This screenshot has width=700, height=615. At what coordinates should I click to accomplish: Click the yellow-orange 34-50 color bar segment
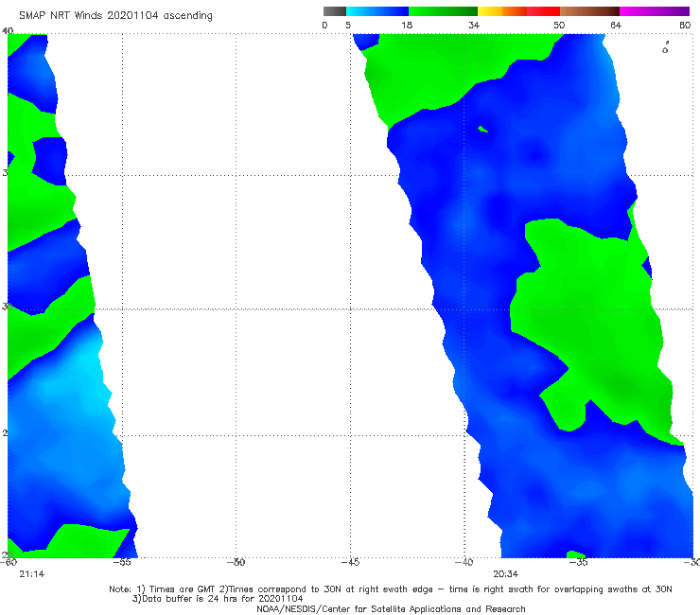[x=518, y=11]
